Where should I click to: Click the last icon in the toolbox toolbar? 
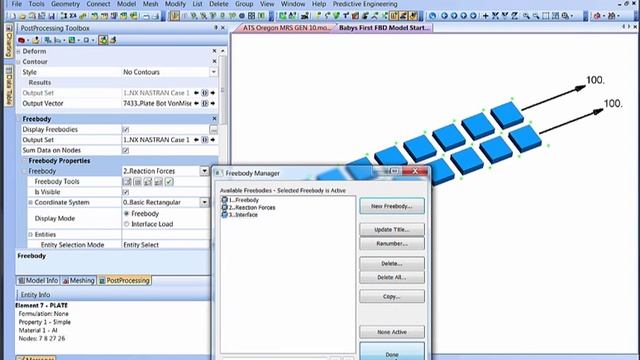pos(113,40)
